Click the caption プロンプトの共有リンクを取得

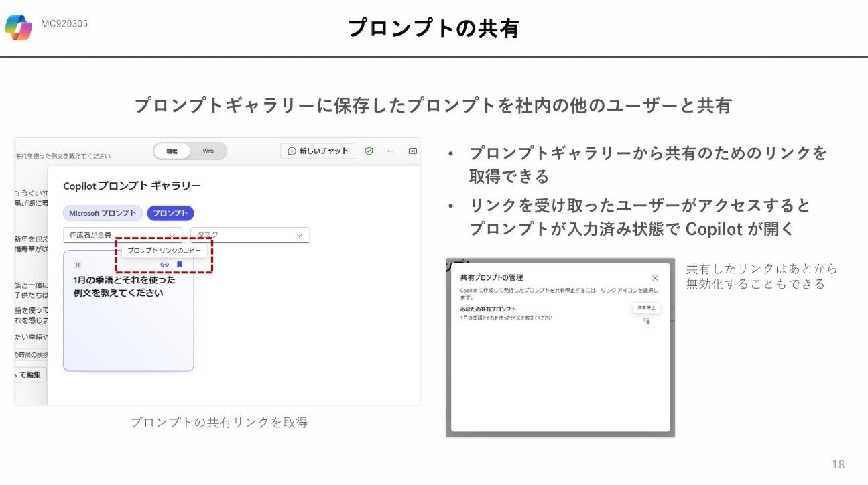coord(219,423)
